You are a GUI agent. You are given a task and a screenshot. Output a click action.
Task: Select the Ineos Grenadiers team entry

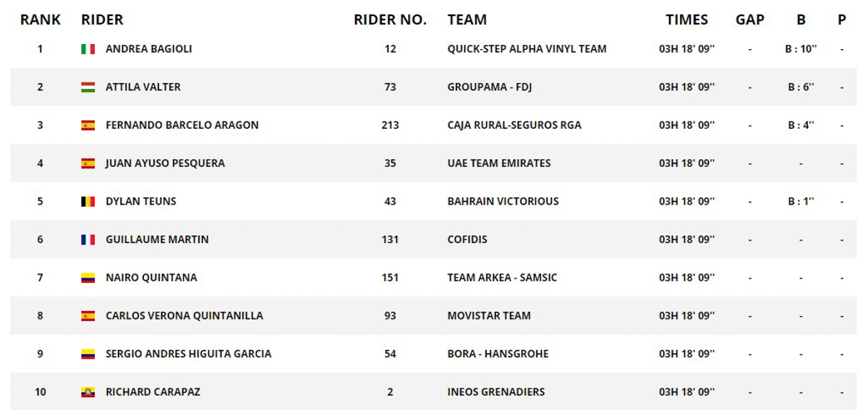click(496, 392)
